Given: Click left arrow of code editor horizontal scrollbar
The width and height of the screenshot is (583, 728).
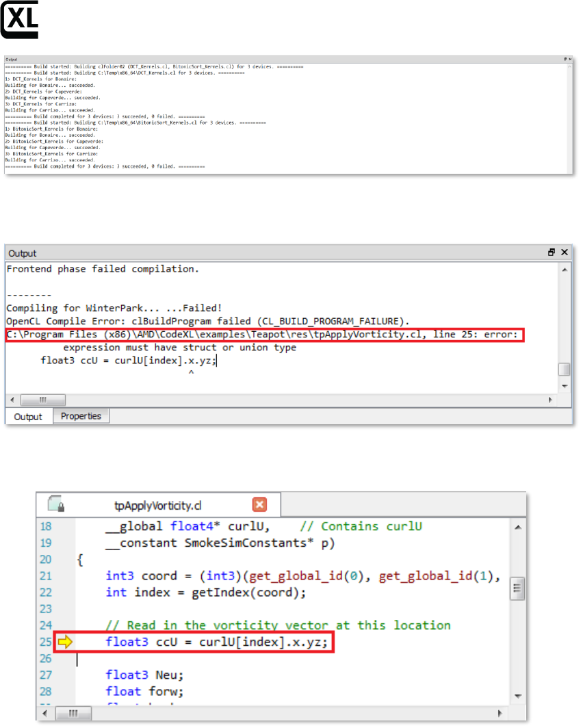Looking at the screenshot, I should [44, 713].
